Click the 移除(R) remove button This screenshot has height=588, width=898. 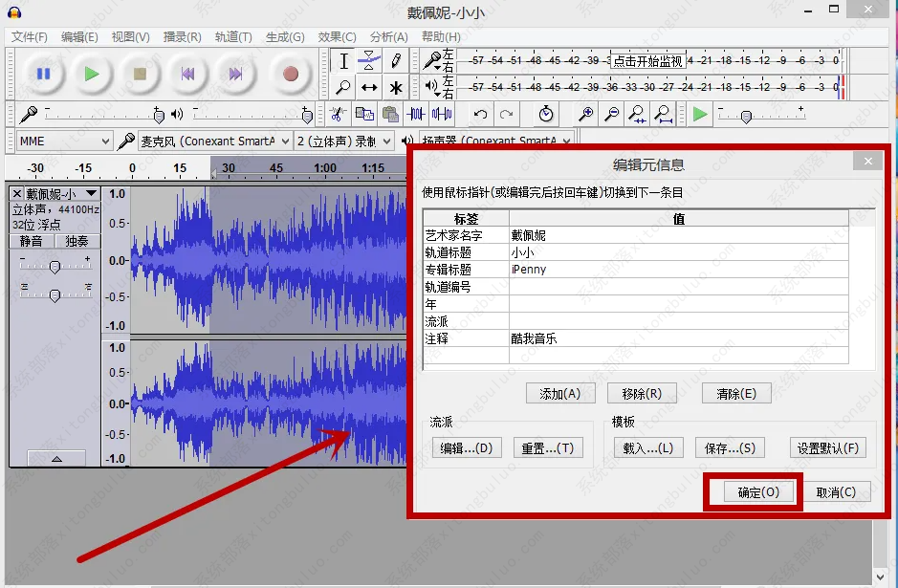coord(642,393)
